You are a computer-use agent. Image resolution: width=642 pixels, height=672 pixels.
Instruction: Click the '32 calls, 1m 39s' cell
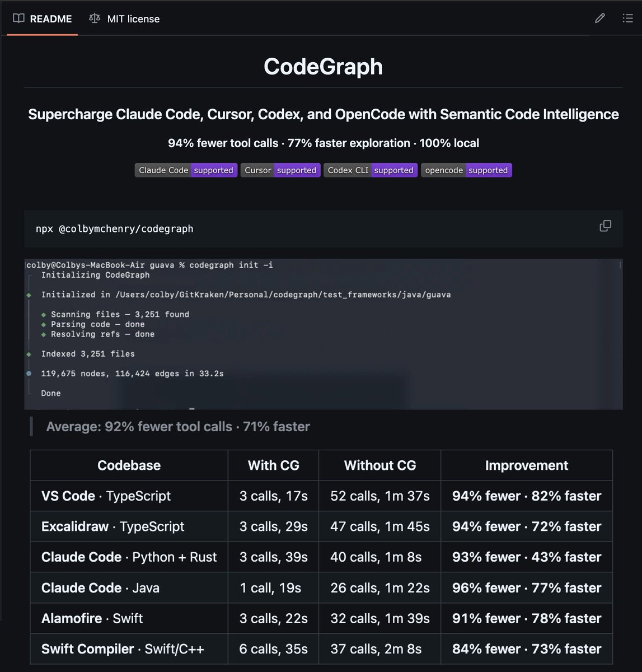coord(380,618)
